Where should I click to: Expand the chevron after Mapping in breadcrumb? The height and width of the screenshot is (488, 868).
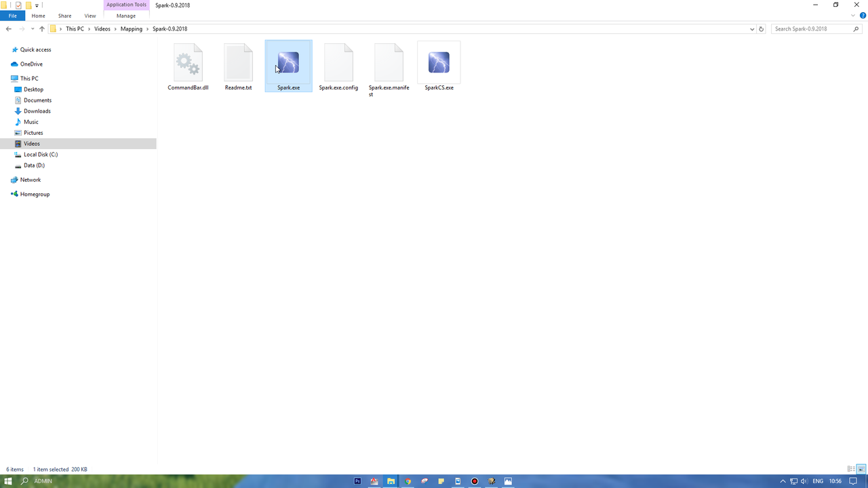click(x=147, y=28)
